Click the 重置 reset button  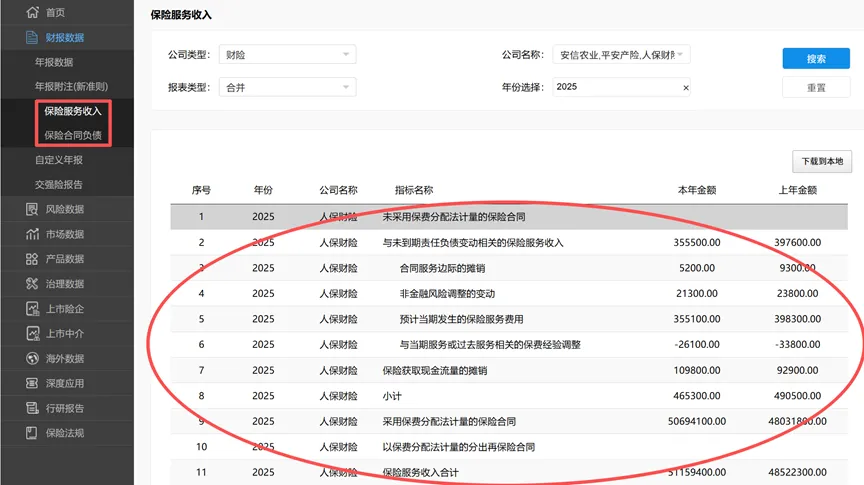pyautogui.click(x=816, y=88)
